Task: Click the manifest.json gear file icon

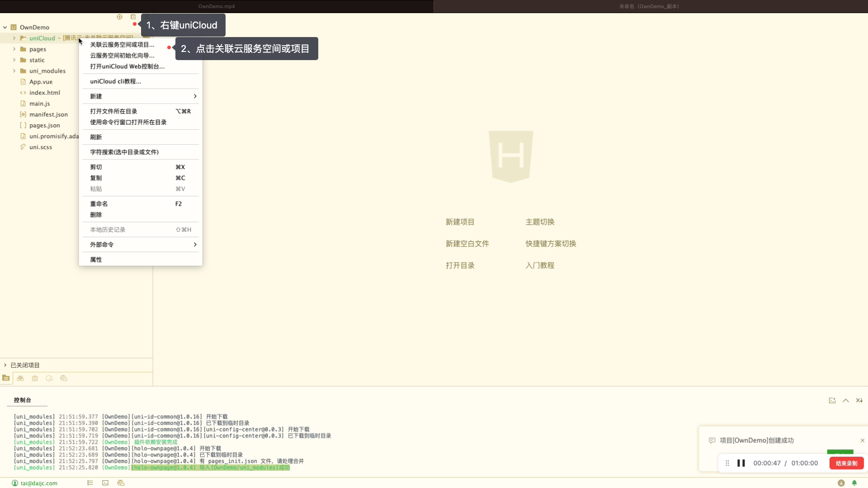Action: tap(23, 114)
